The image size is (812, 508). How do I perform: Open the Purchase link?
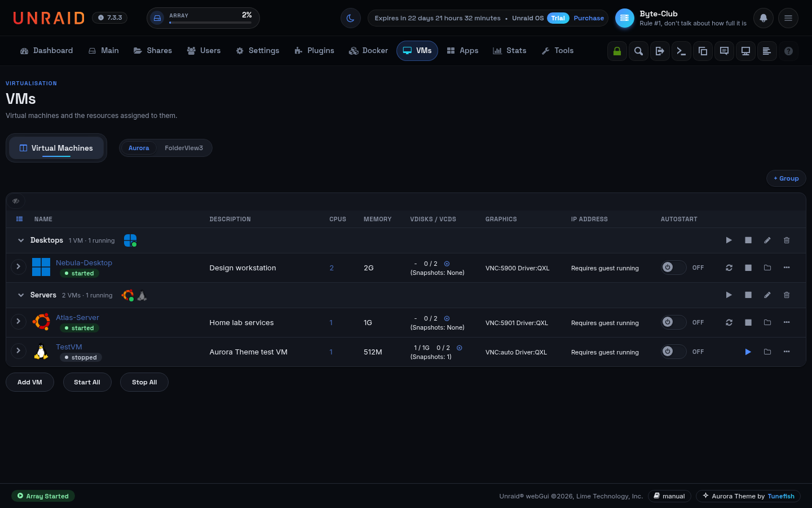[589, 18]
